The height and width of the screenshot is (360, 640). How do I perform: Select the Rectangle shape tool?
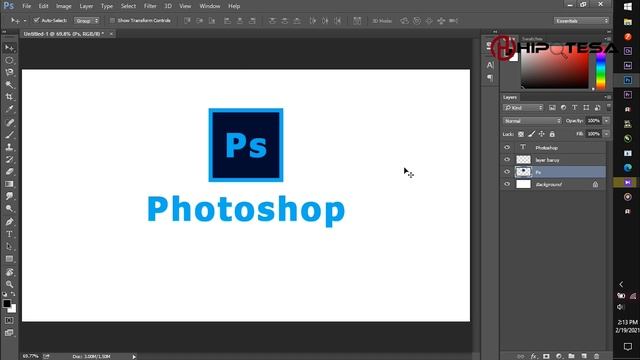9,259
